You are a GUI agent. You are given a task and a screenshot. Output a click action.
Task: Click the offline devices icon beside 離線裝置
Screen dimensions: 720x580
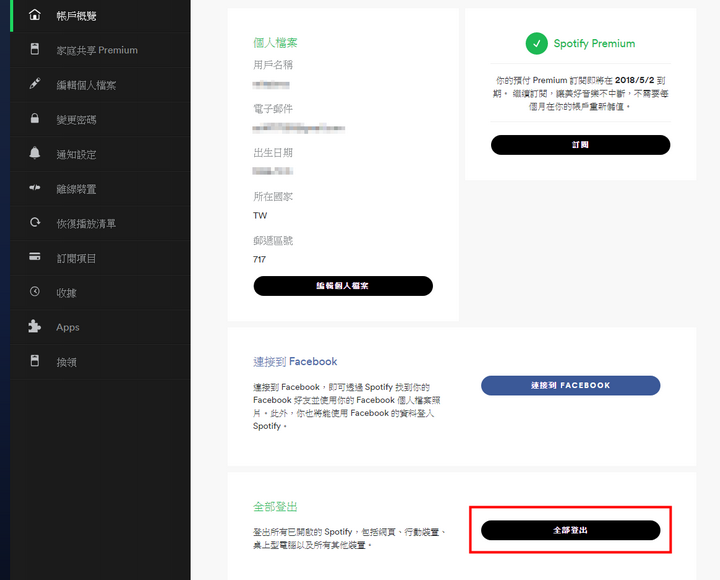[34, 187]
